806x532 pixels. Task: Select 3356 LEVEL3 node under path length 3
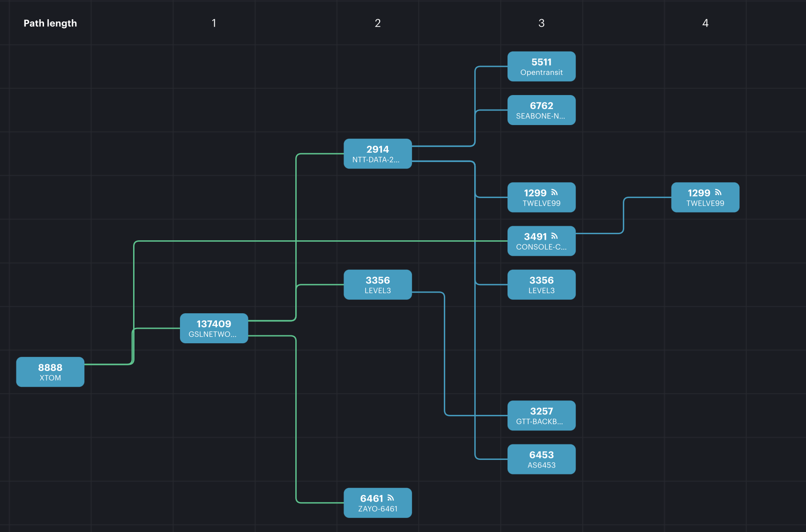[541, 285]
